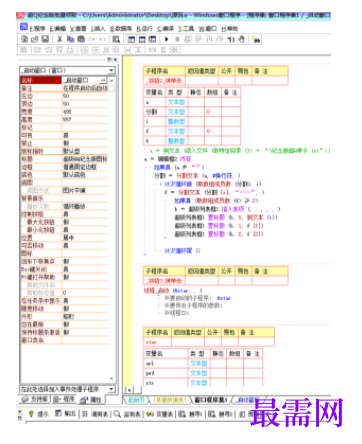The image size is (362, 444).
Task: Open the F.程序 (Program) menu
Action: tap(37, 29)
